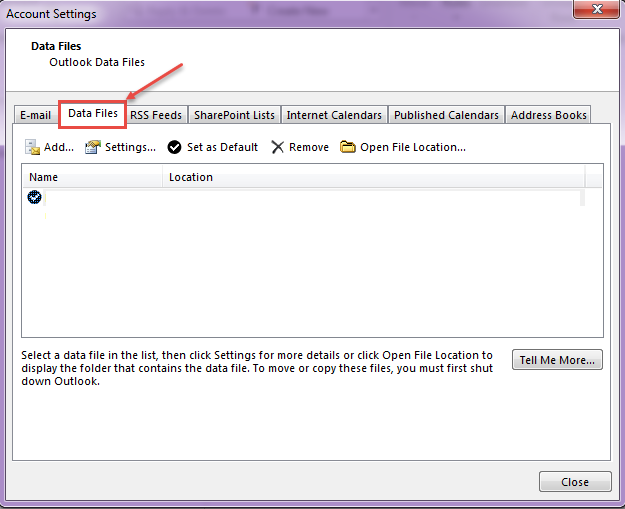Switch to SharePoint Lists tab
The height and width of the screenshot is (509, 625).
click(x=234, y=115)
